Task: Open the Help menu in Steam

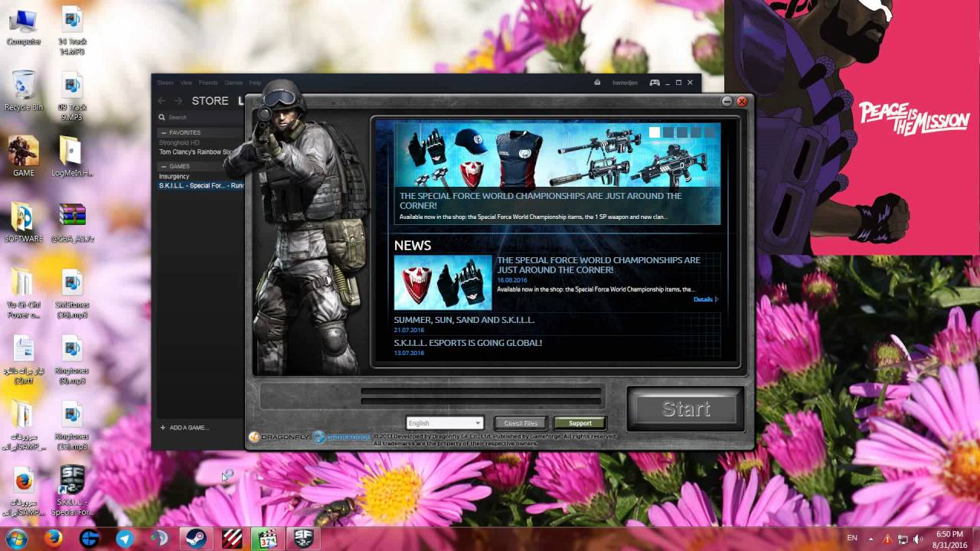Action: (x=255, y=83)
